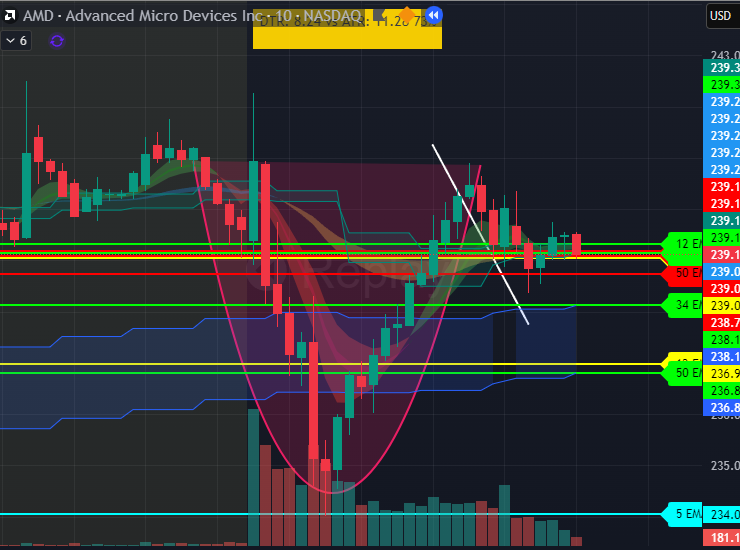Click the 235.0 price scale label
The height and width of the screenshot is (550, 740).
pyautogui.click(x=724, y=465)
